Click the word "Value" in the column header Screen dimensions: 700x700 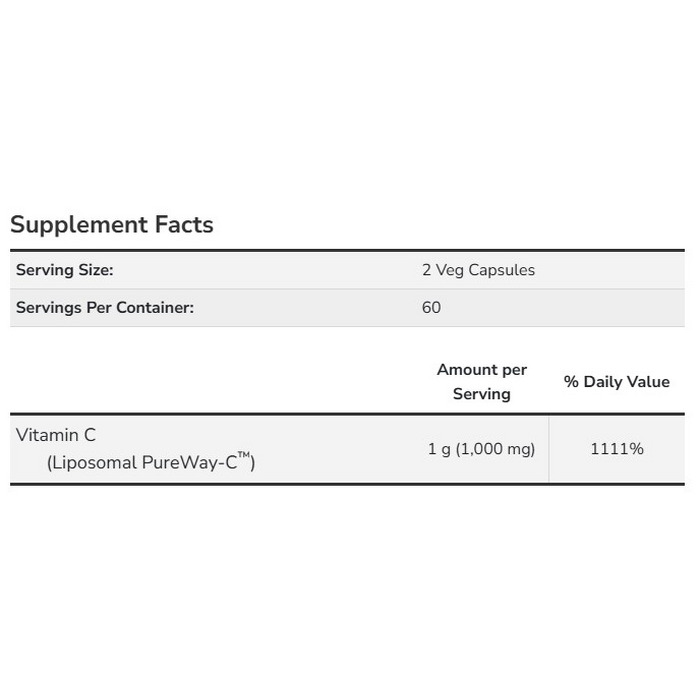[x=650, y=382]
